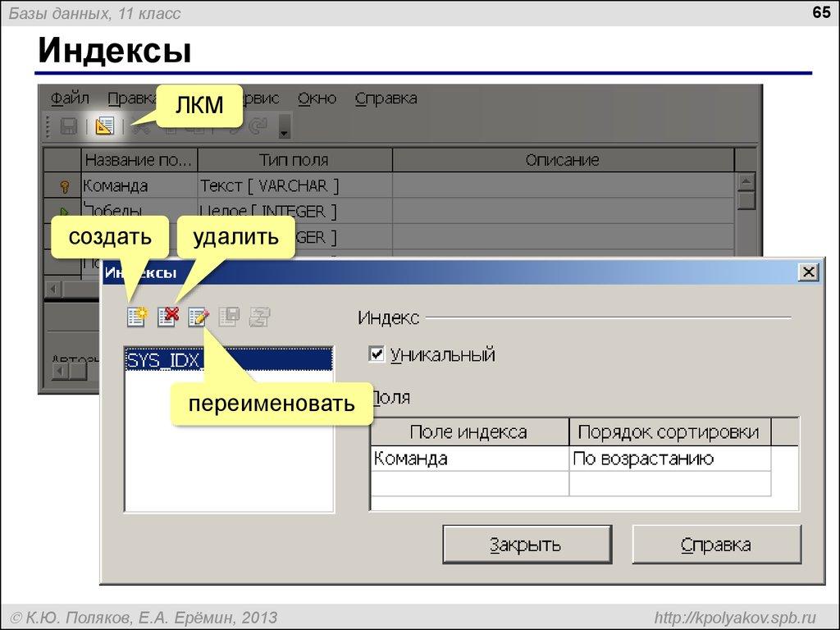Rename the index using the pencil icon

tap(198, 317)
